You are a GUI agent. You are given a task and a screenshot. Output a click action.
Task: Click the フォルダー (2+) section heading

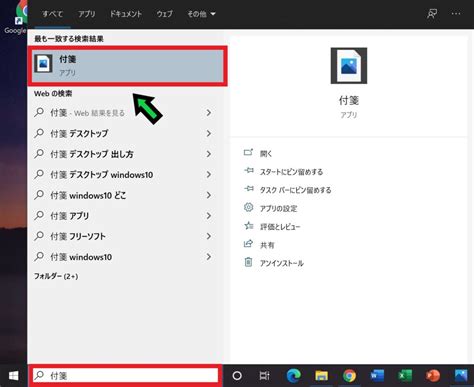pyautogui.click(x=56, y=276)
